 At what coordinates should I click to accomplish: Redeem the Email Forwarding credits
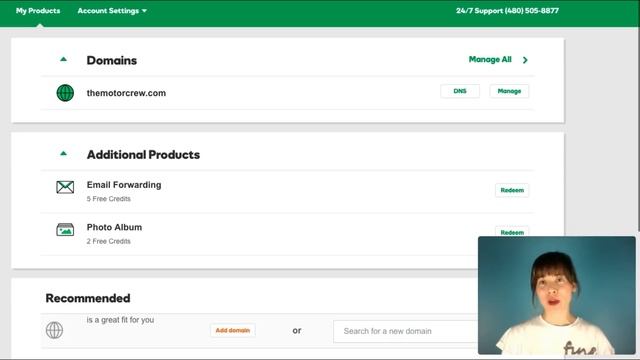[x=512, y=190]
